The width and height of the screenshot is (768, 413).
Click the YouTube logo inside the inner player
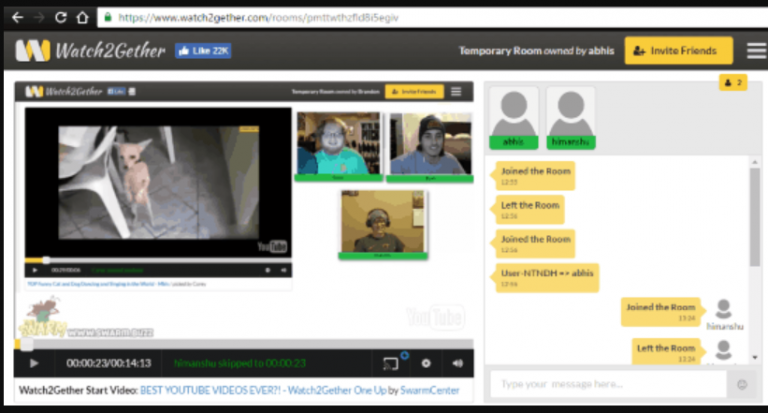(272, 246)
